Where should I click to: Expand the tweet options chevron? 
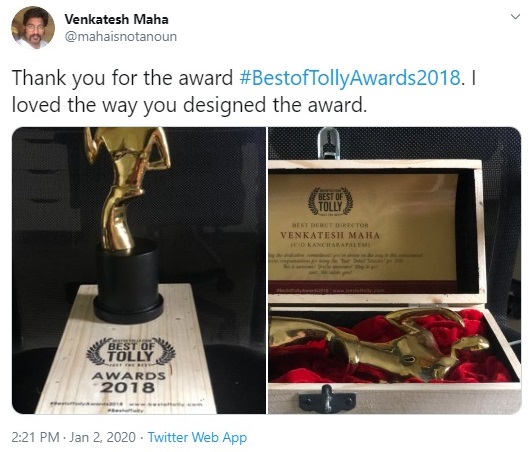[515, 17]
